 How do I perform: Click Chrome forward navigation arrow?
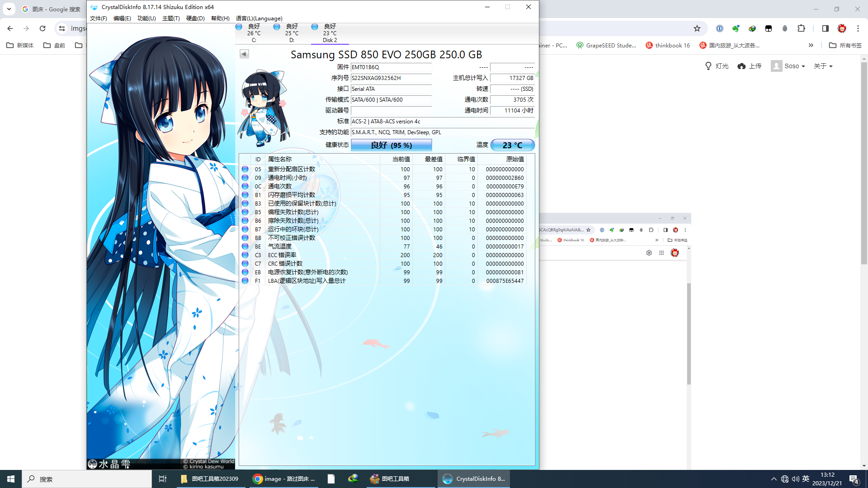[26, 28]
